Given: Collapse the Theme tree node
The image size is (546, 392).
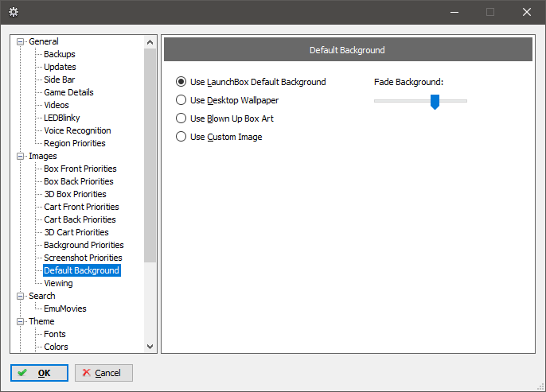Looking at the screenshot, I should pos(20,321).
